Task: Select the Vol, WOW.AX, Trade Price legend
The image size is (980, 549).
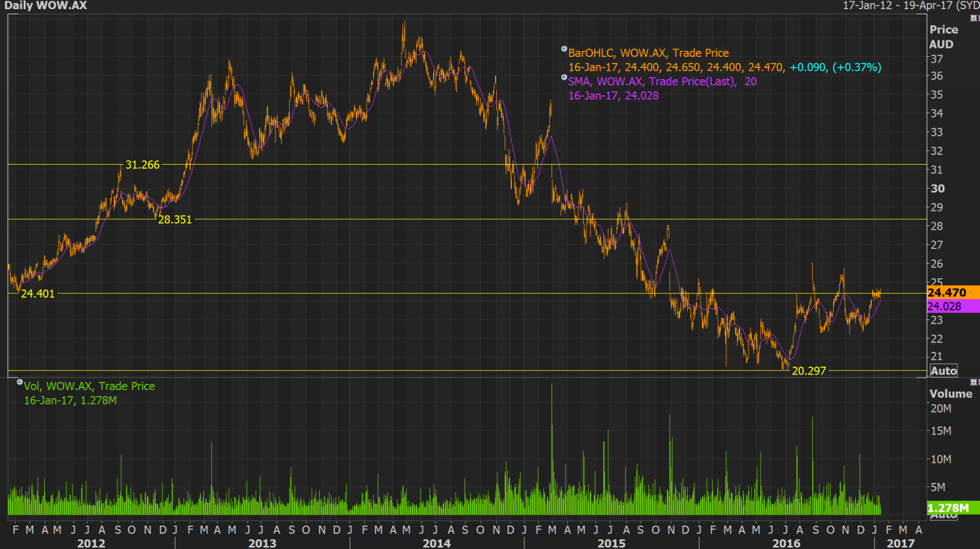Action: click(89, 386)
